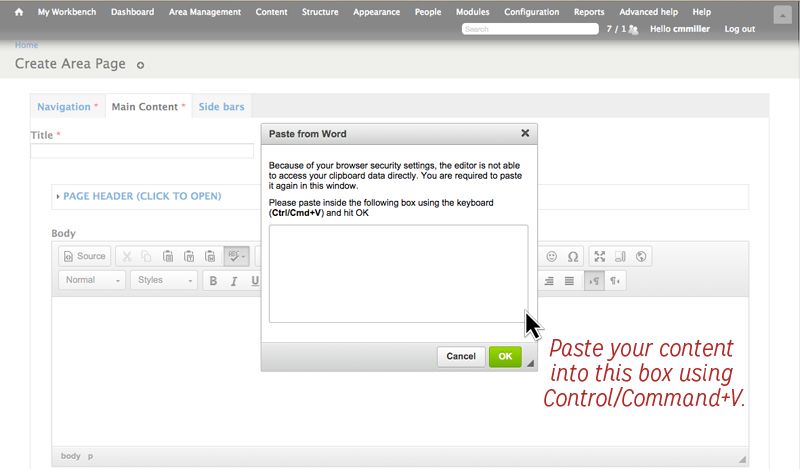Maximize the editor with fullscreen icon
The width and height of the screenshot is (800, 469).
pyautogui.click(x=598, y=256)
